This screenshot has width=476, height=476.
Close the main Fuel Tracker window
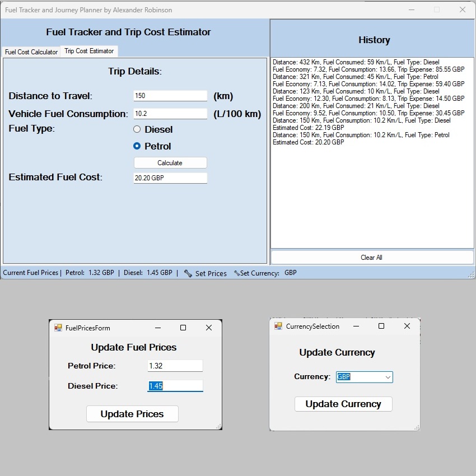pyautogui.click(x=462, y=10)
